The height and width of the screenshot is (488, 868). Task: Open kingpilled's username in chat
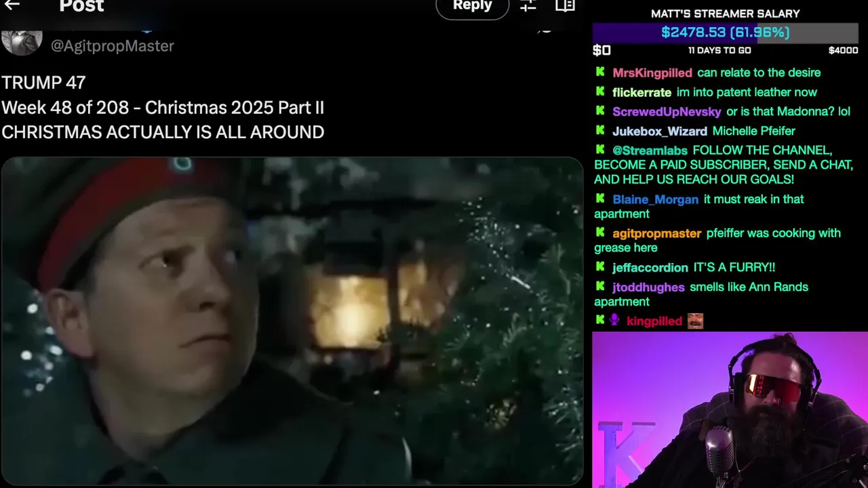click(x=654, y=321)
